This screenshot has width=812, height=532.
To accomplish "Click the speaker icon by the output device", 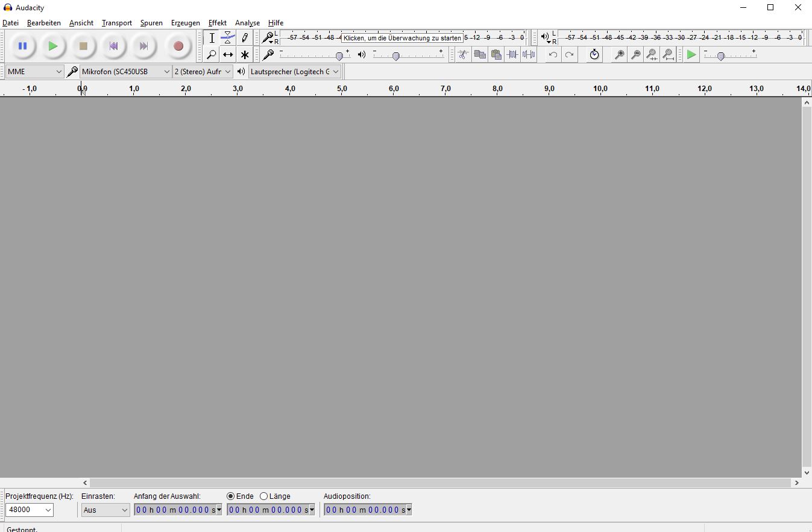I will [x=241, y=72].
